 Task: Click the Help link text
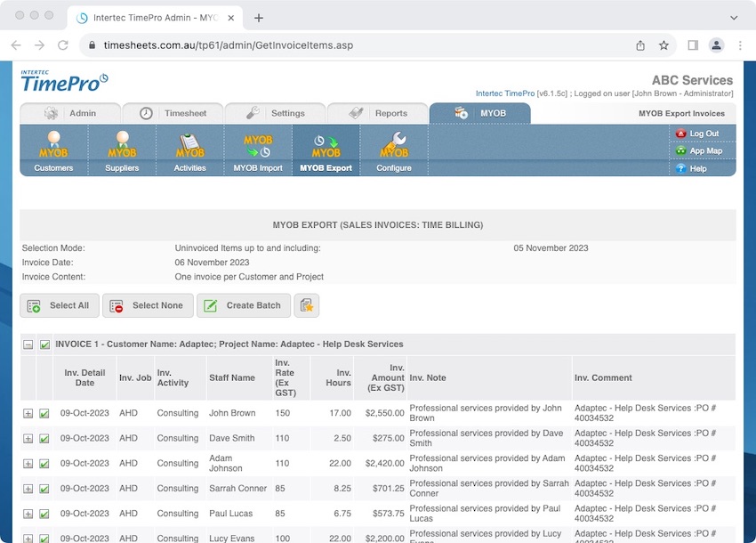[698, 169]
